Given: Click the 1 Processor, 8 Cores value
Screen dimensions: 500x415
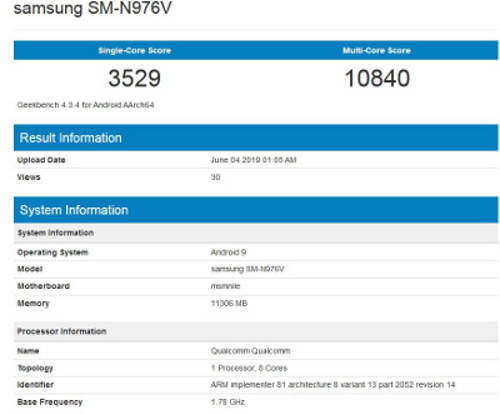Looking at the screenshot, I should tap(249, 368).
